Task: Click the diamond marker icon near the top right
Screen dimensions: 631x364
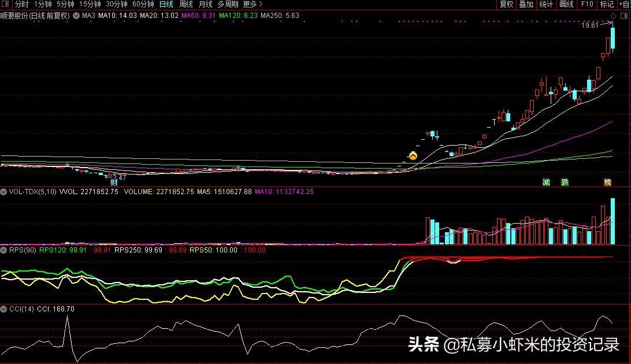Action: coord(613,16)
